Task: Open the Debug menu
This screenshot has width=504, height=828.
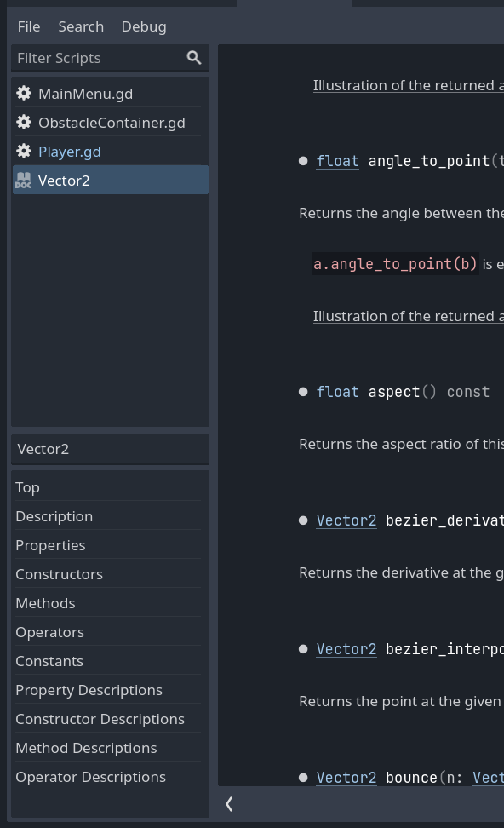Action: (x=143, y=26)
